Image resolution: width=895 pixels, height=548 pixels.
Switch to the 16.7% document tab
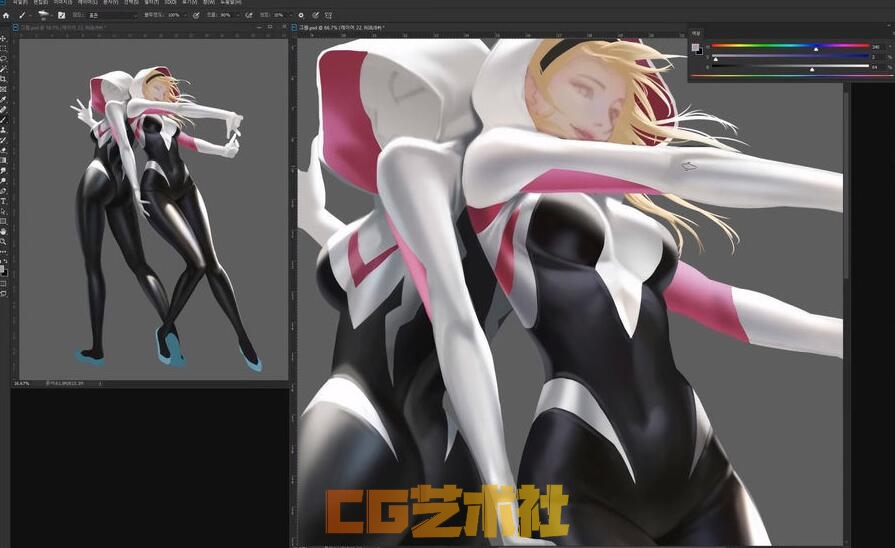(63, 27)
